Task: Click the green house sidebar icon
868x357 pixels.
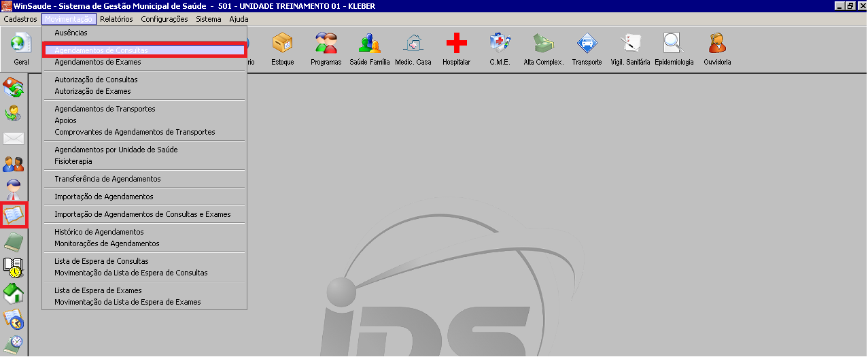Action: tap(14, 293)
